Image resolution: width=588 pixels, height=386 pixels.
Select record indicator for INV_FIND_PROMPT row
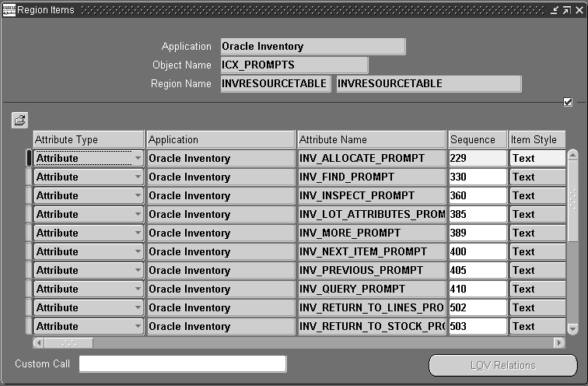pos(29,177)
